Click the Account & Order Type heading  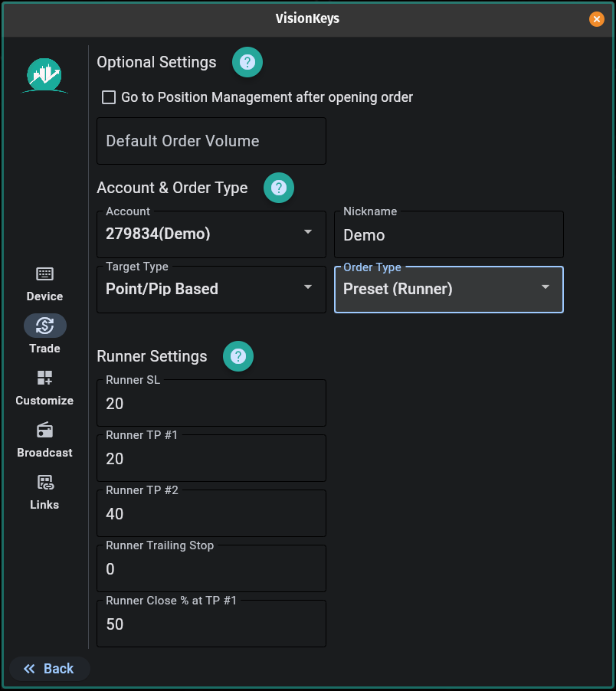pyautogui.click(x=172, y=188)
